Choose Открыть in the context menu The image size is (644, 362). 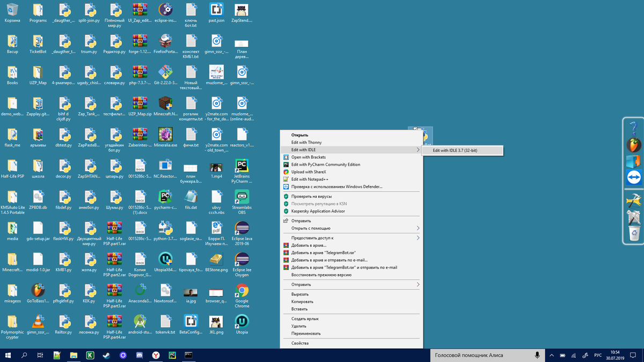(352, 135)
